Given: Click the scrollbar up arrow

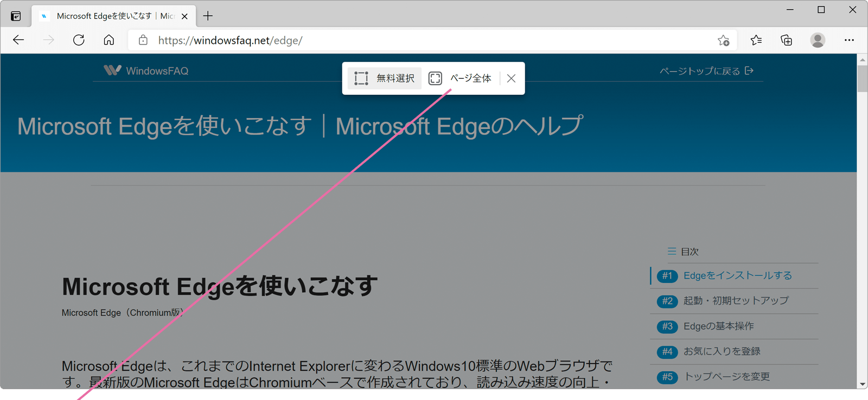Looking at the screenshot, I should (x=863, y=59).
